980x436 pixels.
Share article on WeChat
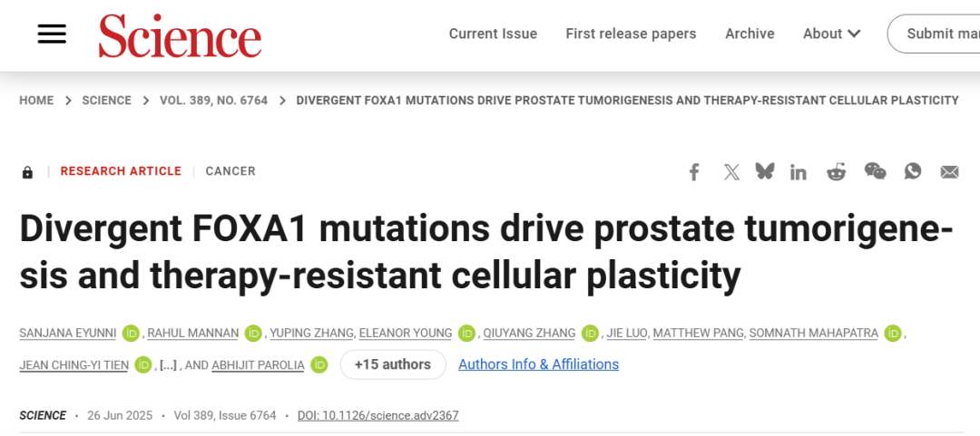tap(875, 171)
